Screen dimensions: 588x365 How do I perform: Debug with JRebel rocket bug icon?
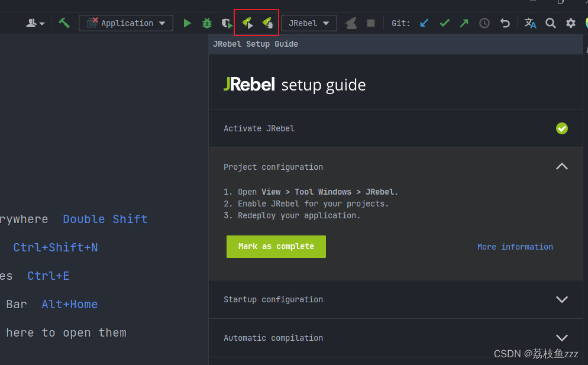coord(268,23)
